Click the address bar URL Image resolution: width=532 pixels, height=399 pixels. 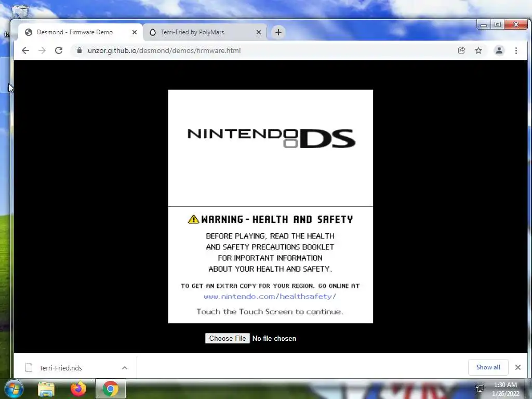click(164, 50)
